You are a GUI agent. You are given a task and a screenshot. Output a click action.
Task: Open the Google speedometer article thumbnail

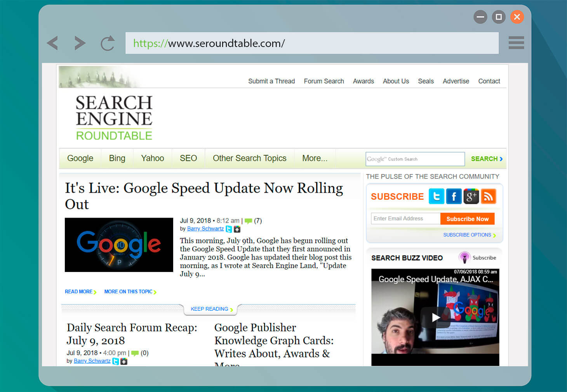119,245
